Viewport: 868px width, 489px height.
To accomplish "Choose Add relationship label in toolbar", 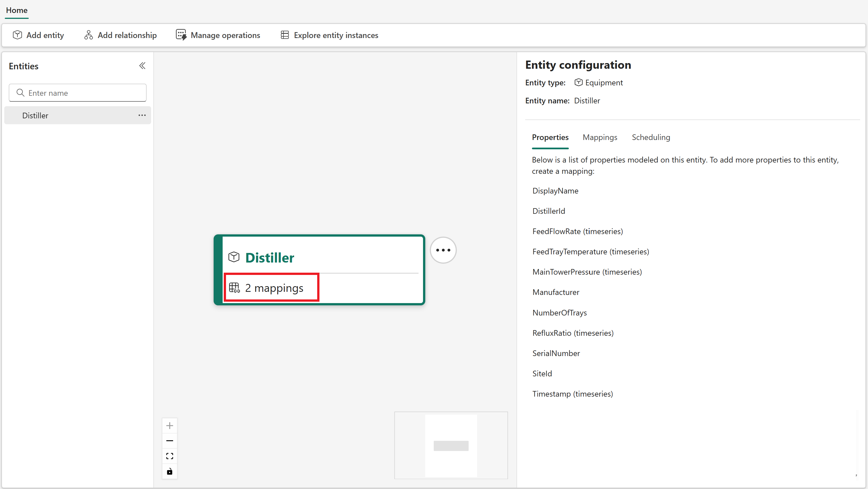I will click(x=127, y=35).
